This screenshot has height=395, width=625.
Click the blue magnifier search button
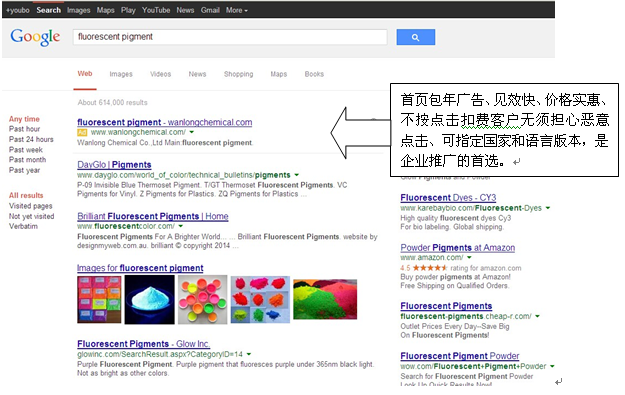click(x=415, y=37)
